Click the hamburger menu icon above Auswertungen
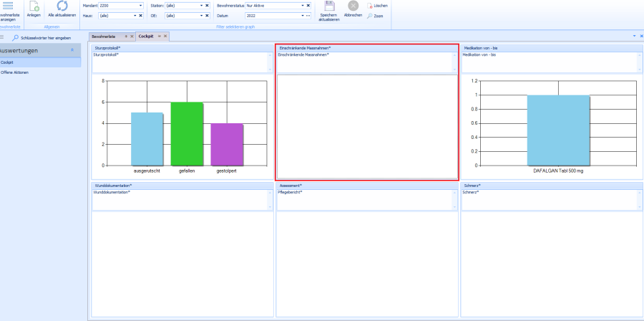Viewport: 644px width, 321px height. [x=1, y=37]
